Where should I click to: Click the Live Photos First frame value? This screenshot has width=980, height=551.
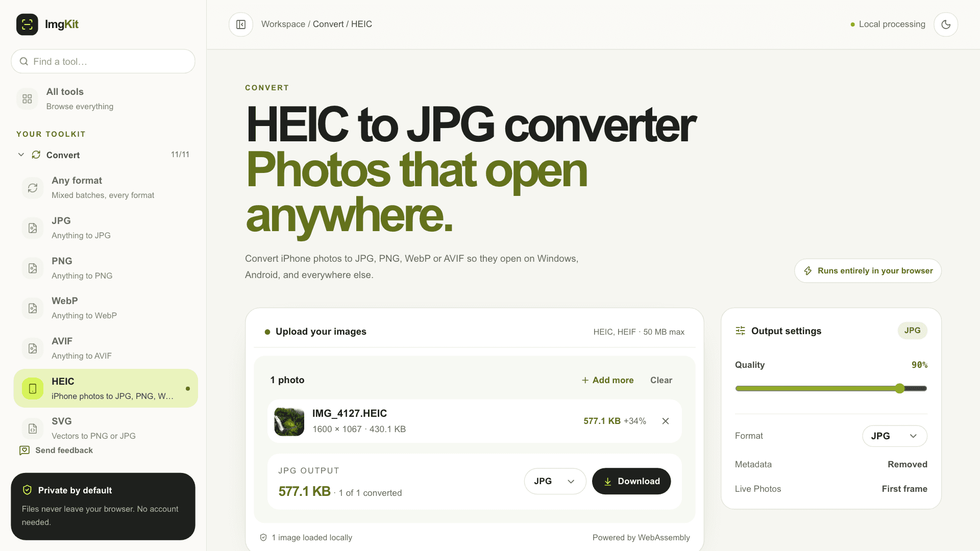pos(904,489)
